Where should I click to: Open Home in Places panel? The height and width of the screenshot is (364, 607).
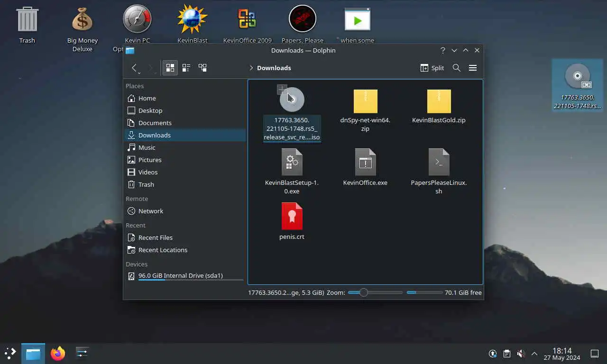pyautogui.click(x=184, y=98)
